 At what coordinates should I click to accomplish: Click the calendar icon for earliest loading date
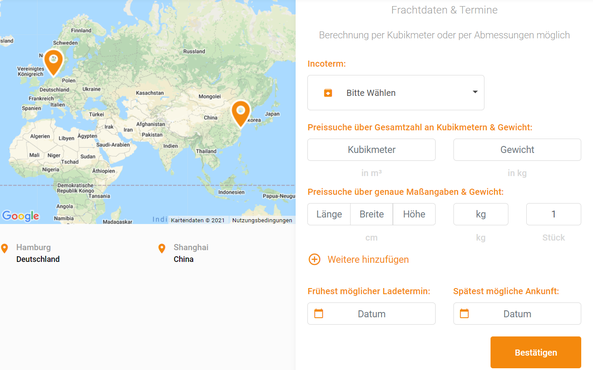click(319, 314)
